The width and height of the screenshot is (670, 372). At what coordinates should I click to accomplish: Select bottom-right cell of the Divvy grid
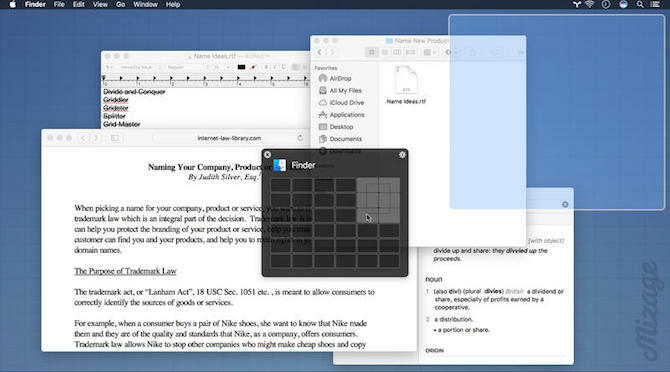[389, 261]
